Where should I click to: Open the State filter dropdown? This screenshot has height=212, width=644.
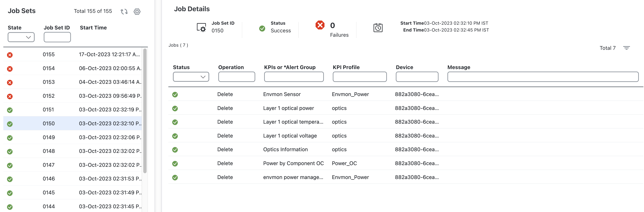point(21,37)
